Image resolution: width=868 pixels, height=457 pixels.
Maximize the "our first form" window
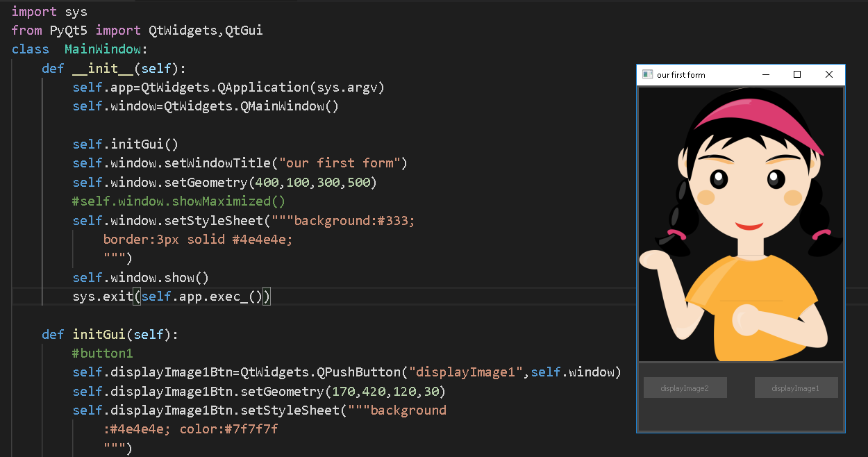click(x=797, y=74)
